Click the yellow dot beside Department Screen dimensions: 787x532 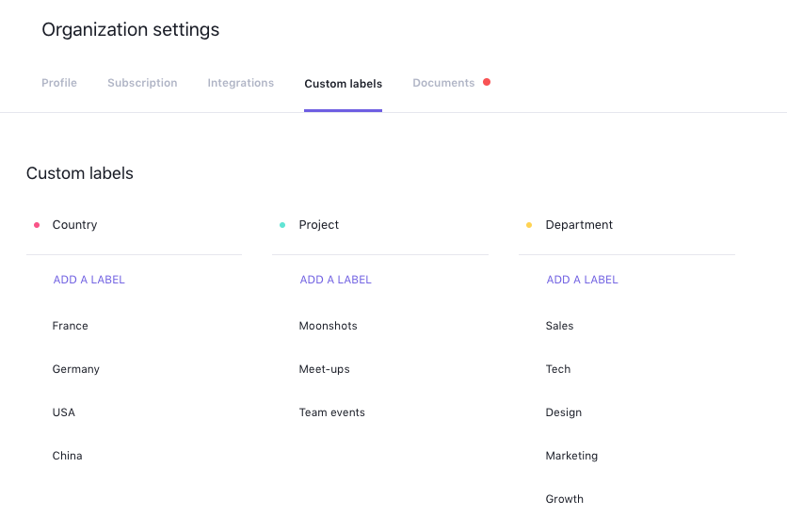[529, 225]
